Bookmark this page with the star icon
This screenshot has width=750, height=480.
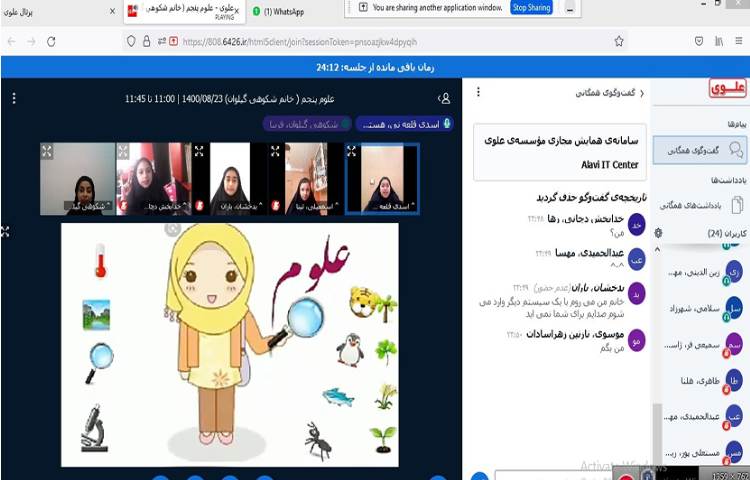click(619, 42)
